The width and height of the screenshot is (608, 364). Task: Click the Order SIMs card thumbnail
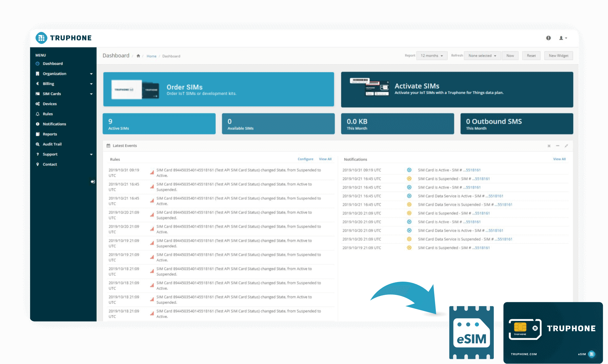[x=135, y=89]
